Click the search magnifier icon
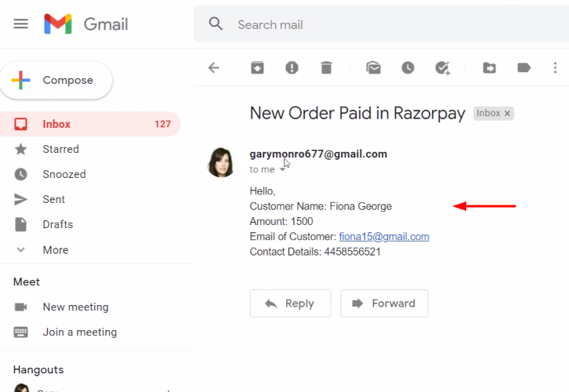This screenshot has width=569, height=392. 216,24
